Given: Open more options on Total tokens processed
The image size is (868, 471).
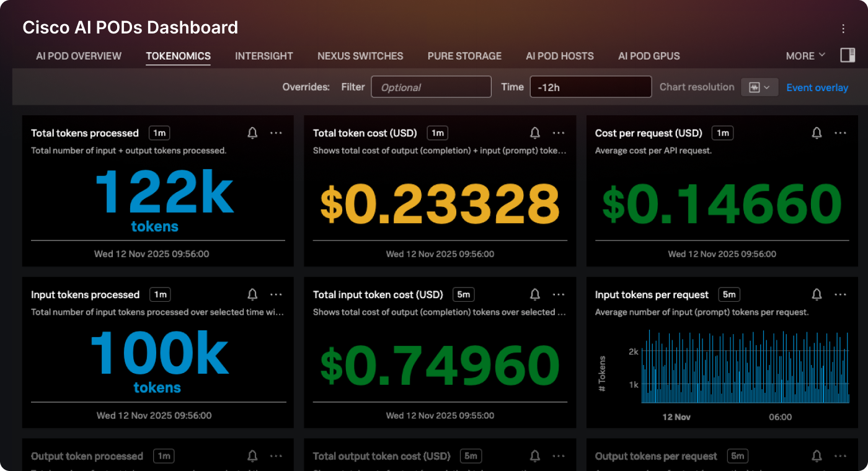Looking at the screenshot, I should point(276,133).
